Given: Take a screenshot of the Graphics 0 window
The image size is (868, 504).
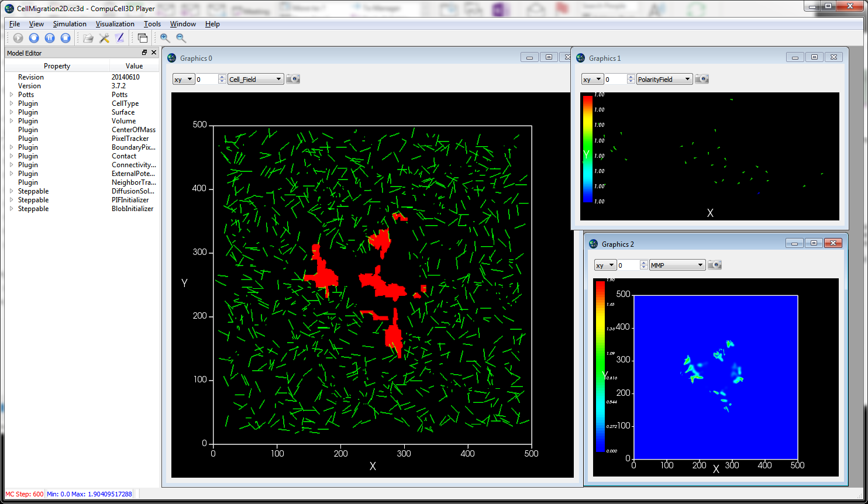Looking at the screenshot, I should [x=293, y=79].
